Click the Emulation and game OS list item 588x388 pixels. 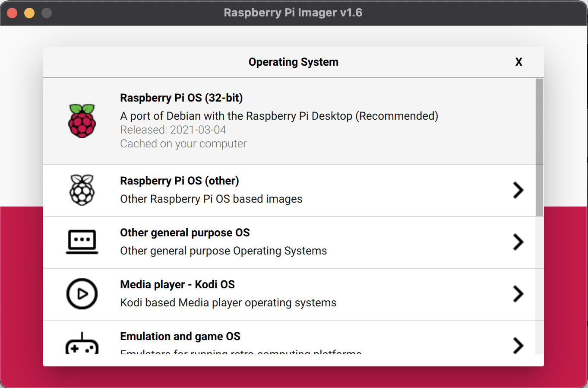(259, 341)
